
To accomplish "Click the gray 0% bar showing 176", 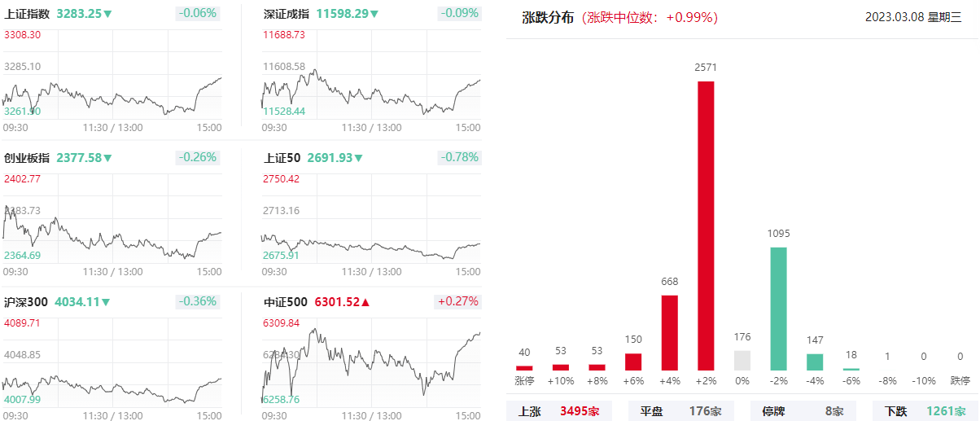I will 742,361.
